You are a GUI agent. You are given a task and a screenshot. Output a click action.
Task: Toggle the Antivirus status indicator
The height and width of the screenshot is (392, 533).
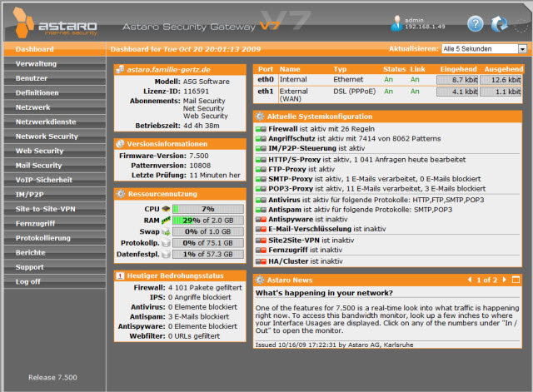(x=261, y=200)
